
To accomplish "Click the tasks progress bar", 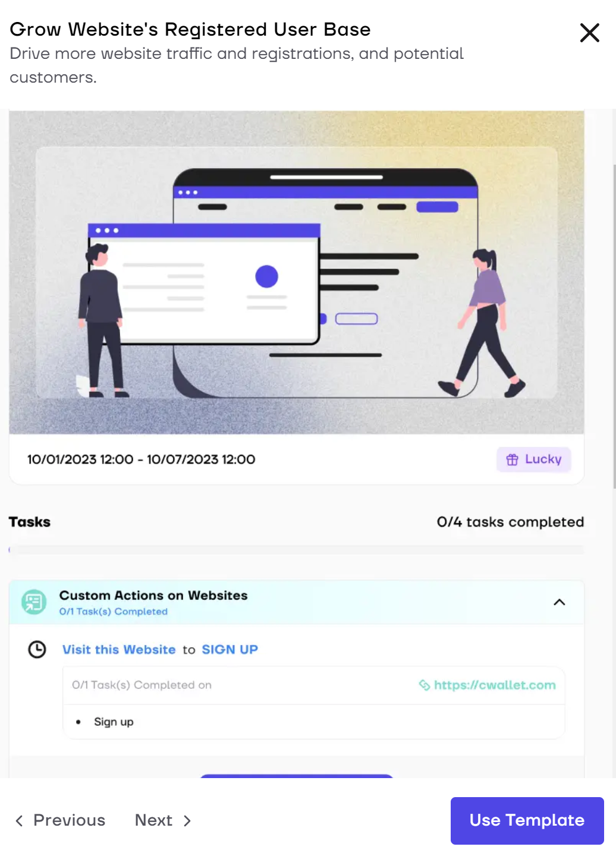I will 296,550.
